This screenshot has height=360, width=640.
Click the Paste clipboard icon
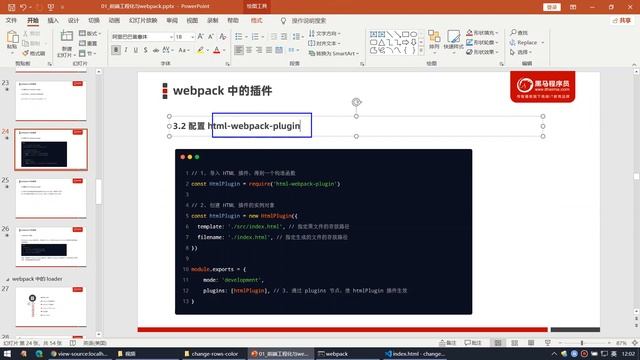(12, 38)
